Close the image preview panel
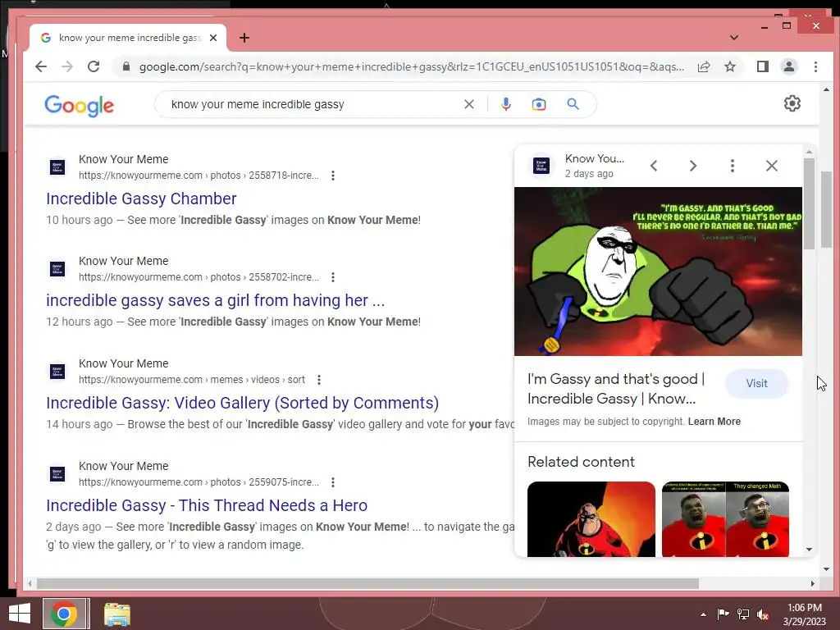 [771, 166]
